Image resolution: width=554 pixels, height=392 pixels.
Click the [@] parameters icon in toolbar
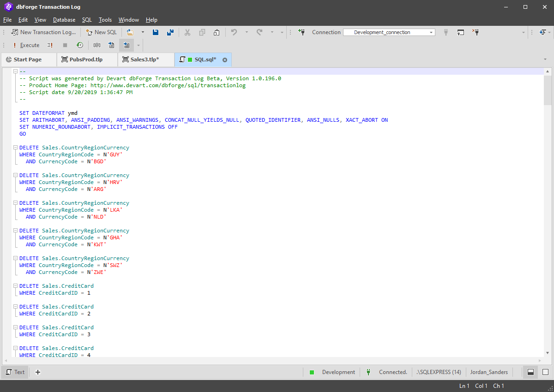[97, 45]
